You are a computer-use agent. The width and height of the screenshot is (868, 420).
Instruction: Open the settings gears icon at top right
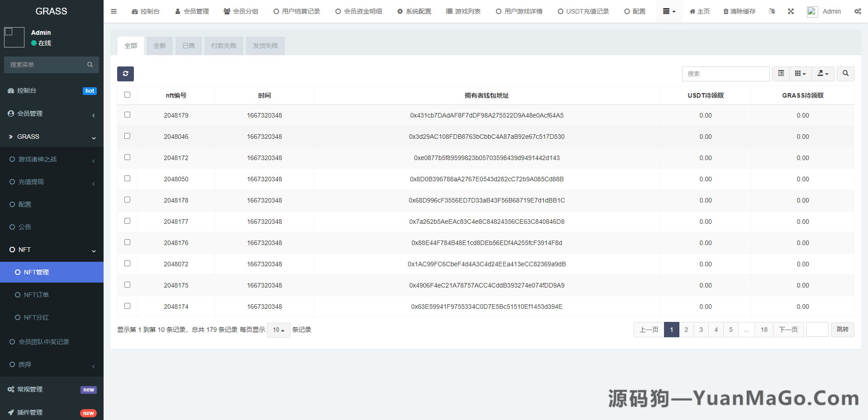(858, 11)
